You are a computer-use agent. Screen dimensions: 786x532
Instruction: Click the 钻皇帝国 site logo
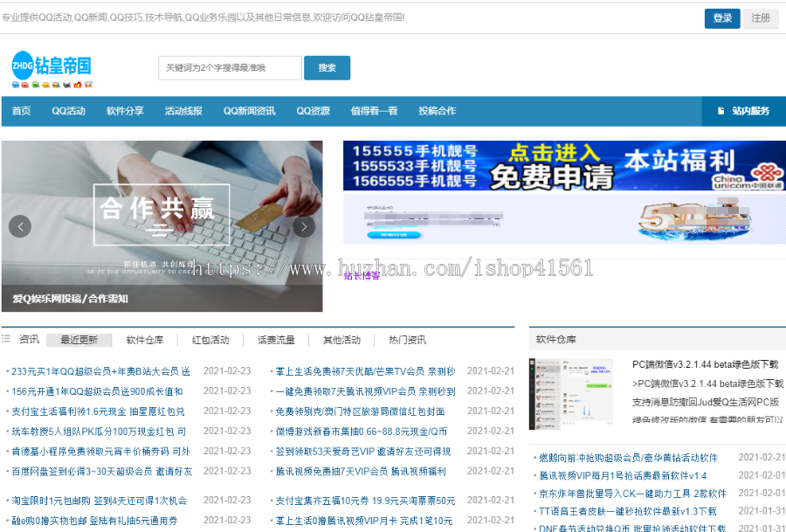tap(52, 69)
